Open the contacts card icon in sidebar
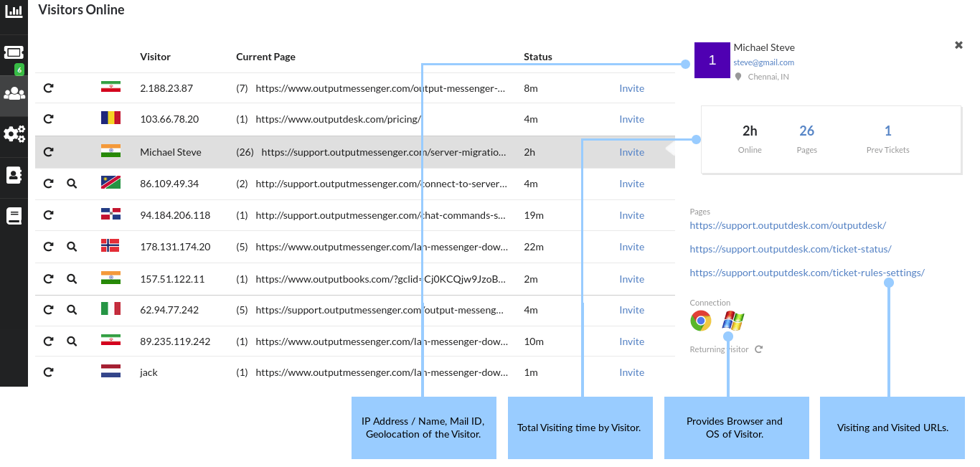The width and height of the screenshot is (980, 467). [x=14, y=175]
